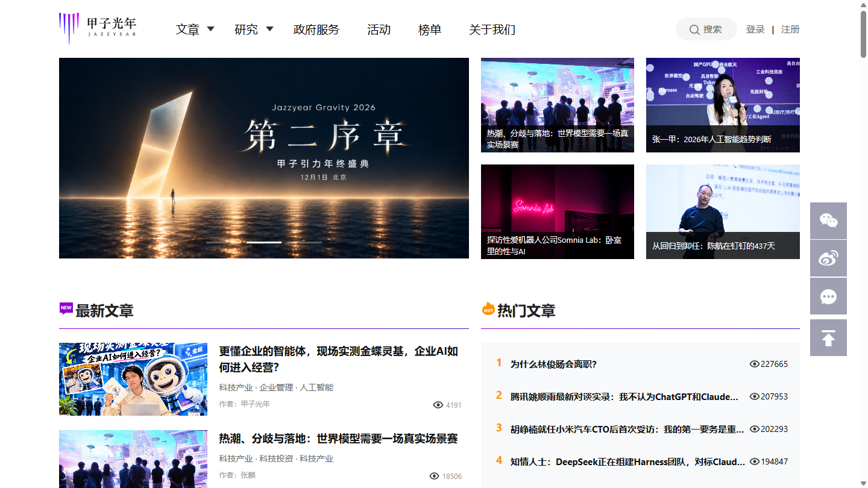This screenshot has height=488, width=868.
Task: Open thumbnail of 金蝶灵基 article
Action: pos(133,379)
